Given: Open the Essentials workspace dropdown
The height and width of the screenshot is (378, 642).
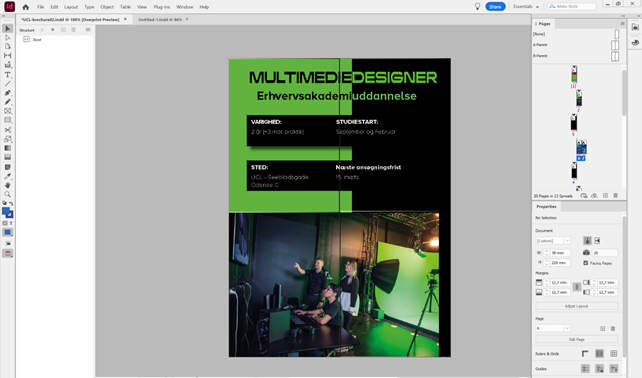Looking at the screenshot, I should 526,7.
